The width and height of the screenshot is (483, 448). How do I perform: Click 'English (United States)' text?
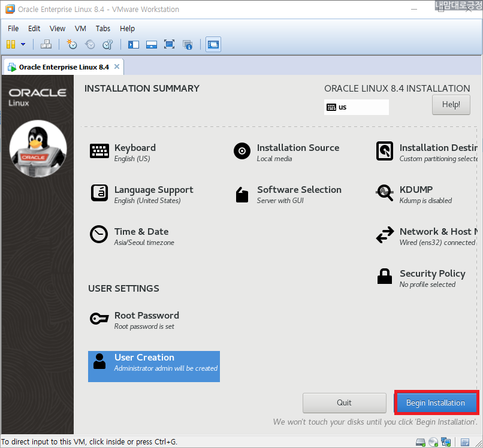(147, 201)
